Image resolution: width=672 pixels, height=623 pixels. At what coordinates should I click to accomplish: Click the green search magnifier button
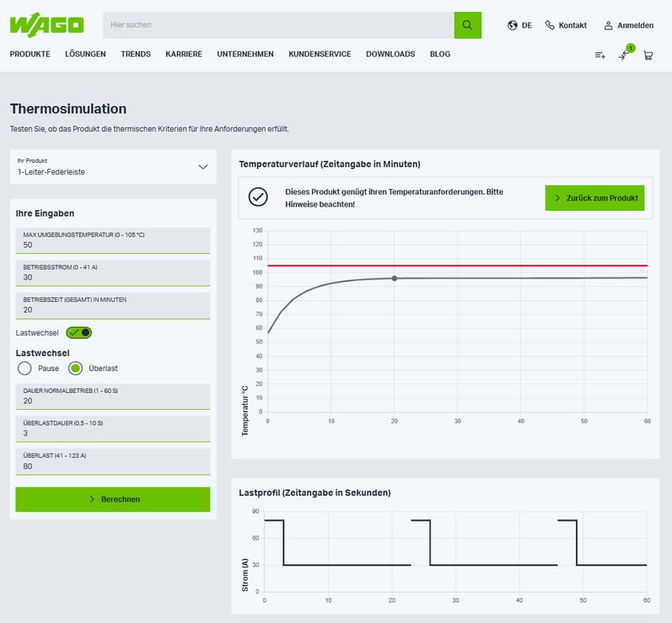coord(467,25)
